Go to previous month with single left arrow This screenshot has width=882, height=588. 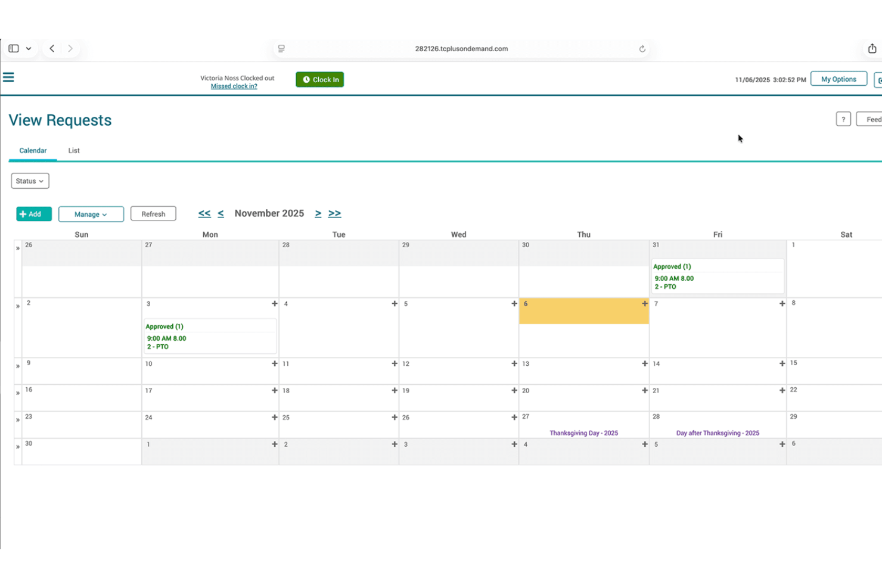click(x=220, y=213)
